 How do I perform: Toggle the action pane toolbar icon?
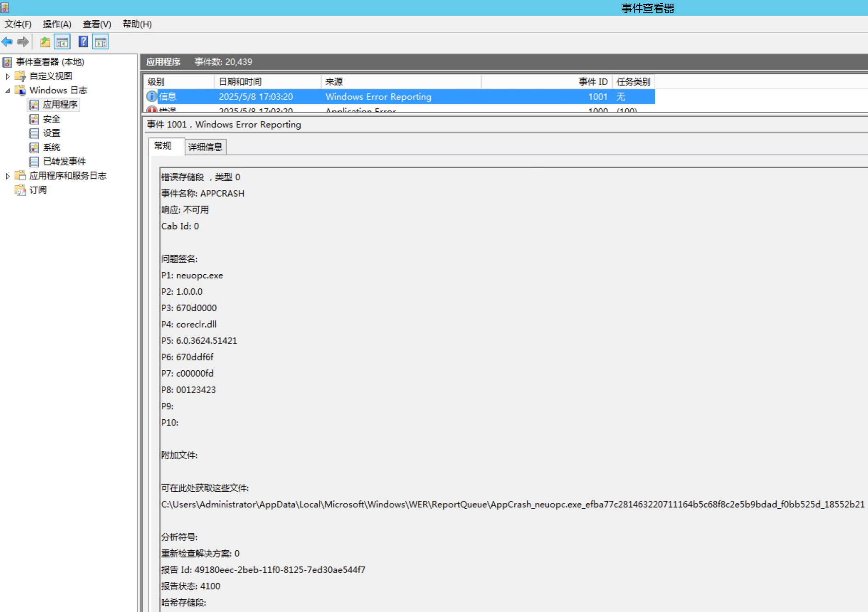pyautogui.click(x=100, y=42)
